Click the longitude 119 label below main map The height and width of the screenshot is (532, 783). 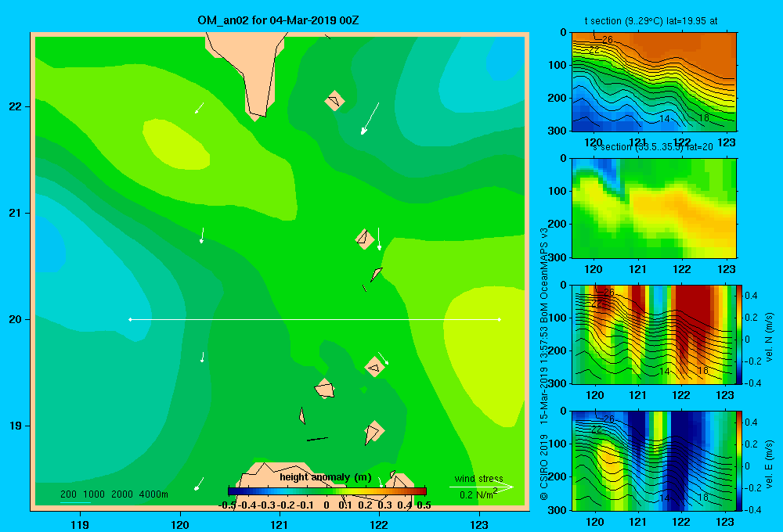click(x=80, y=524)
